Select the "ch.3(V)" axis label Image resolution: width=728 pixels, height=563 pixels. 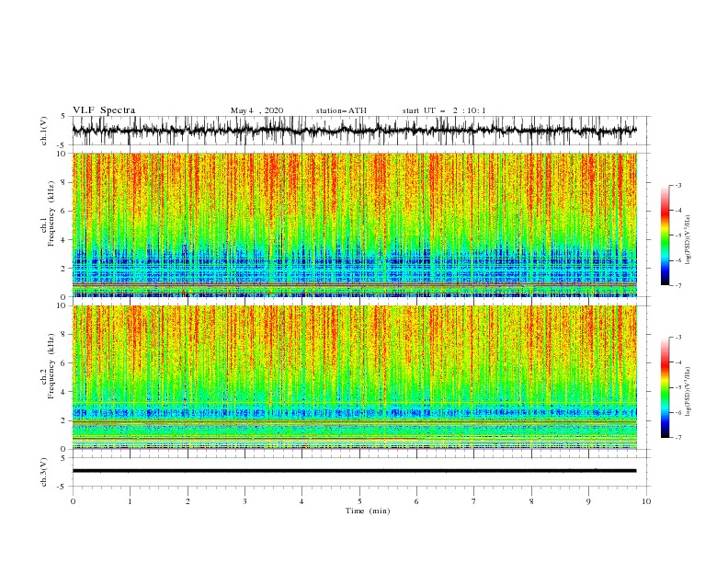44,473
